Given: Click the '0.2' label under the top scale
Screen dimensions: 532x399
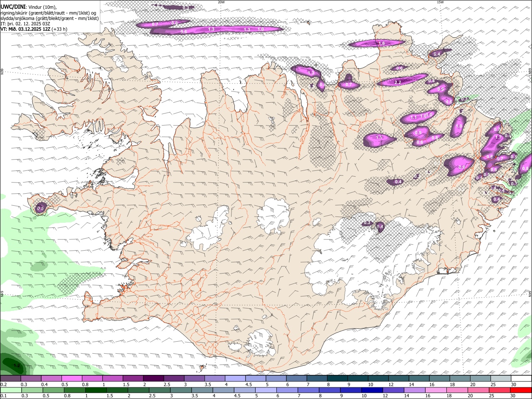Looking at the screenshot, I should 3,384.
